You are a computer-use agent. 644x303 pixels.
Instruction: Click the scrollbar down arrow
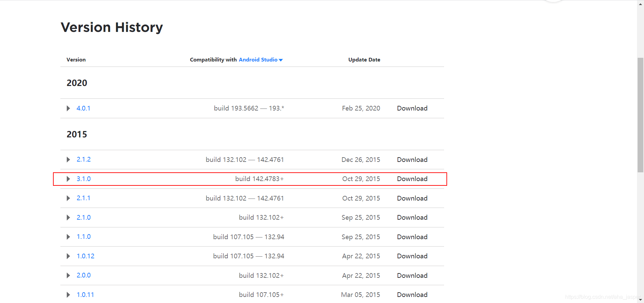tap(640, 300)
